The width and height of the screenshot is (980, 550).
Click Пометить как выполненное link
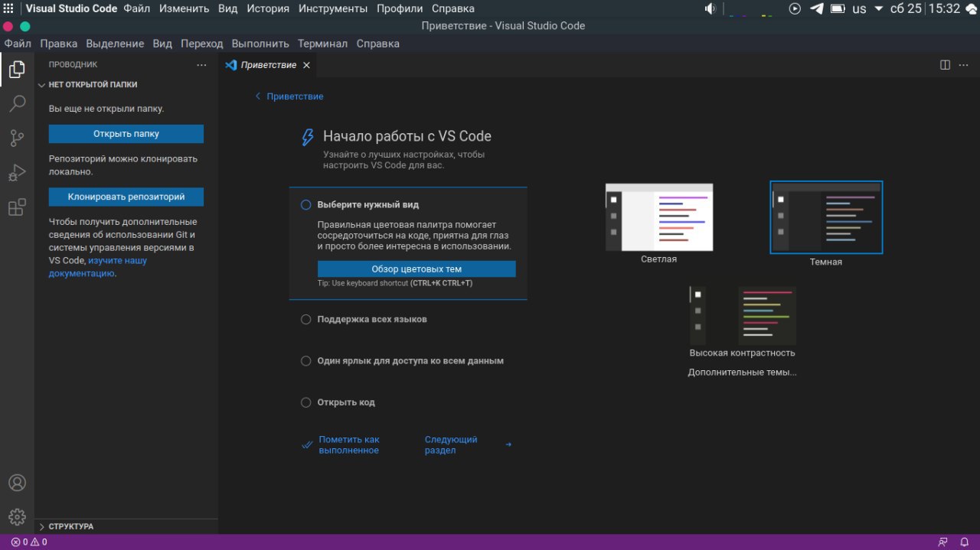pyautogui.click(x=349, y=444)
